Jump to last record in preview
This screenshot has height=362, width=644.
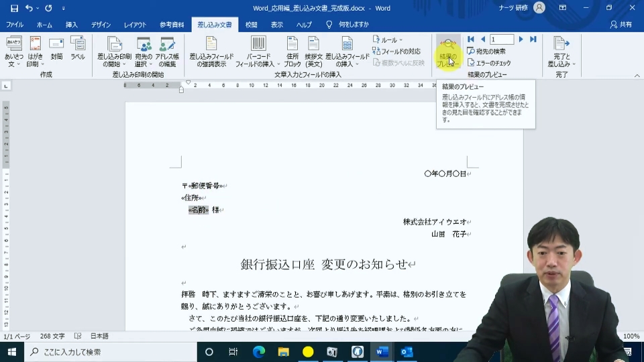coord(533,40)
